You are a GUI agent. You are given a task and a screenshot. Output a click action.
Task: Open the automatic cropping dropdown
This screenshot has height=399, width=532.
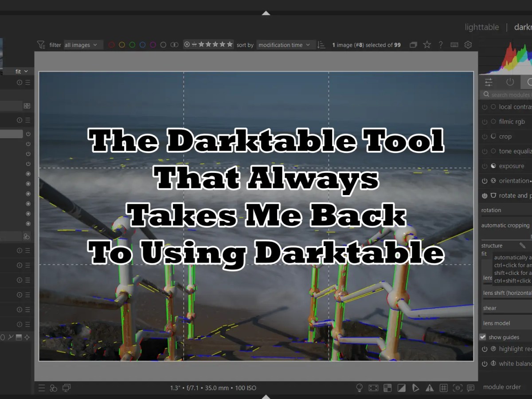coord(506,225)
